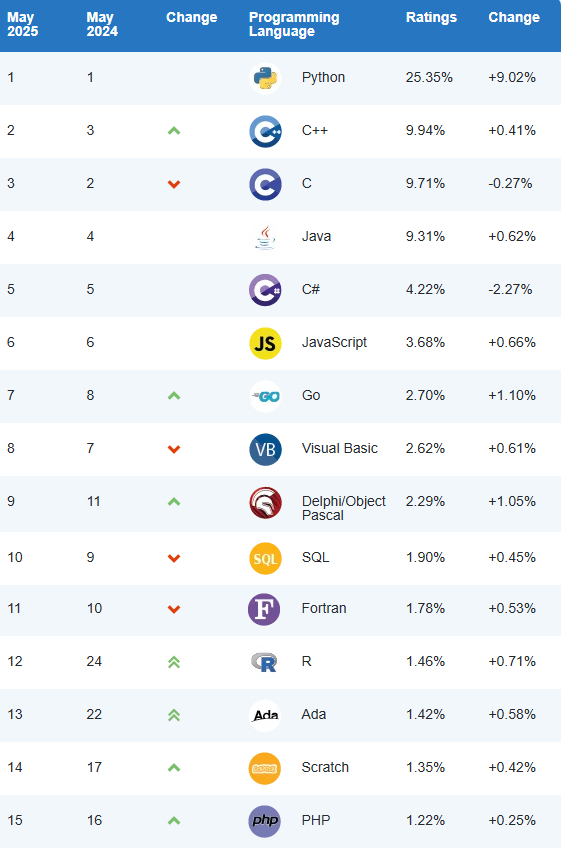The width and height of the screenshot is (561, 848).
Task: Select the PHP purple logo icon
Action: 265,821
